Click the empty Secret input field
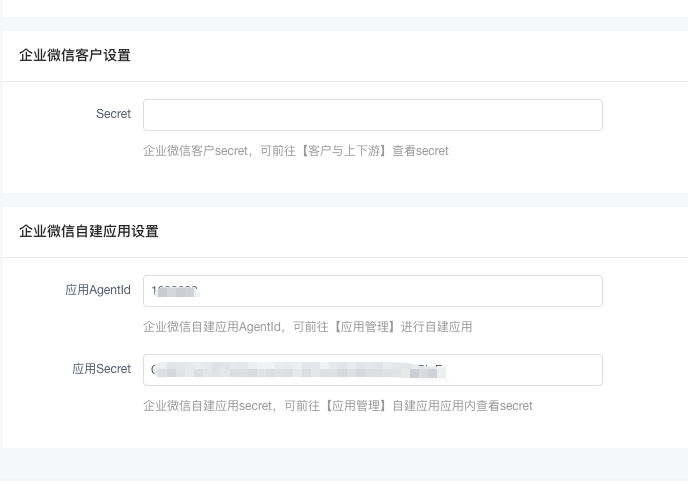688x484 pixels. tap(373, 115)
